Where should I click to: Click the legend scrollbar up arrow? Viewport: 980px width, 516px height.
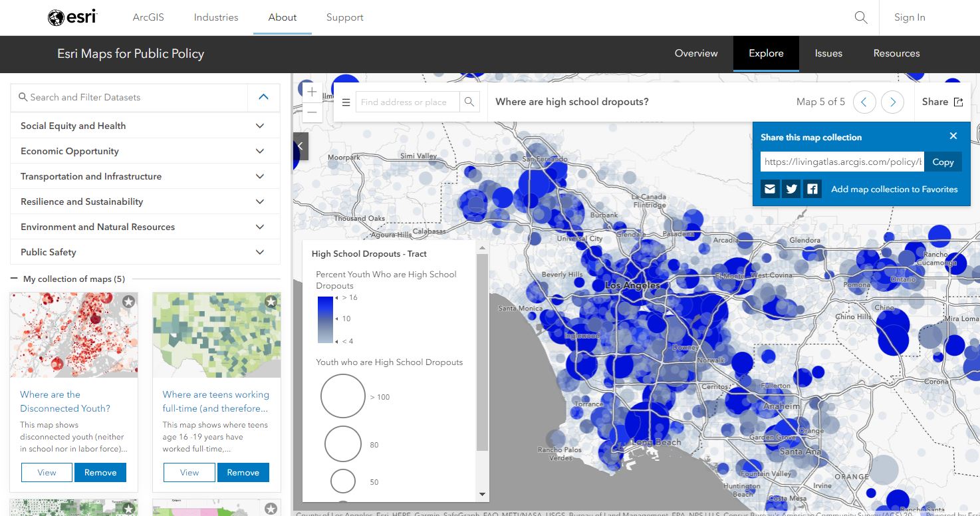pyautogui.click(x=483, y=247)
